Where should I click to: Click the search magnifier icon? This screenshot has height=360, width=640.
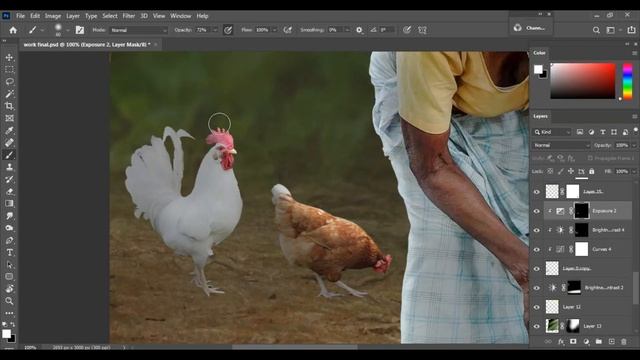596,30
